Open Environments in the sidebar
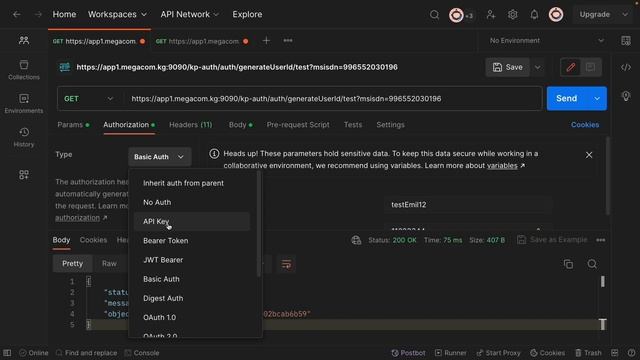The height and width of the screenshot is (360, 640). [24, 104]
